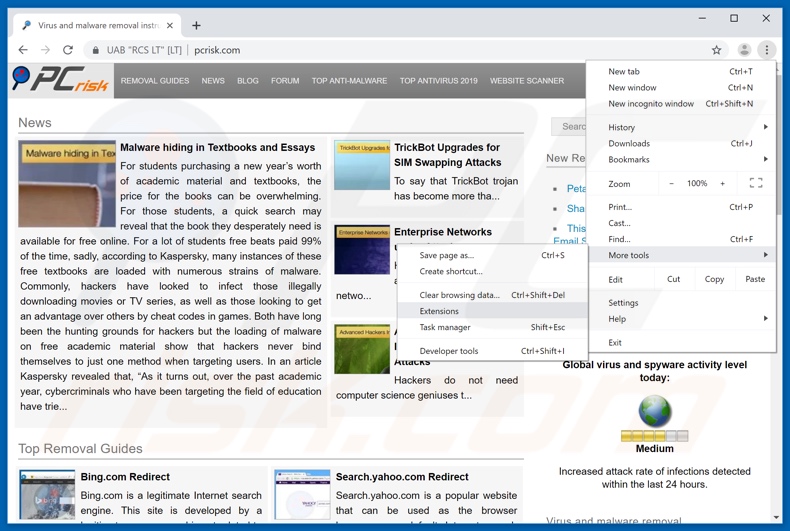Toggle fullscreen icon in Zoom row
The image size is (790, 531).
pyautogui.click(x=756, y=183)
